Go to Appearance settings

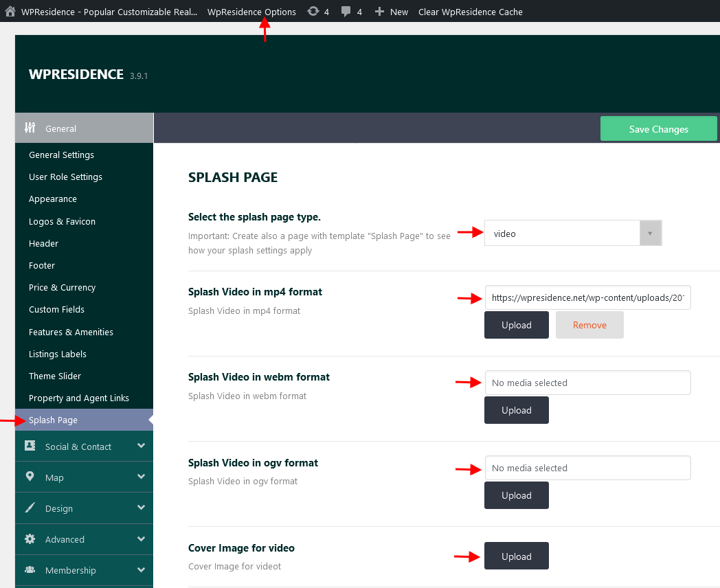pyautogui.click(x=53, y=199)
